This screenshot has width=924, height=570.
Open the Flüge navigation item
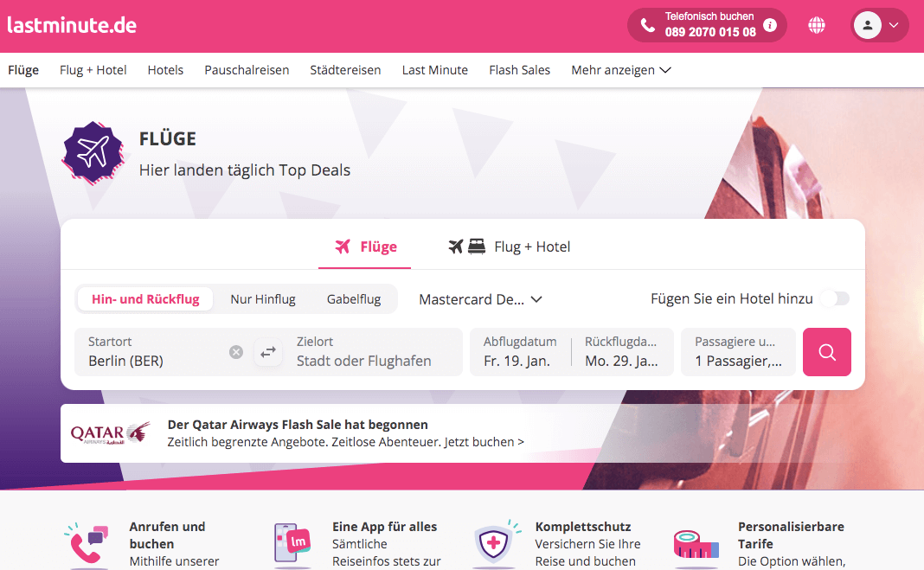[23, 70]
